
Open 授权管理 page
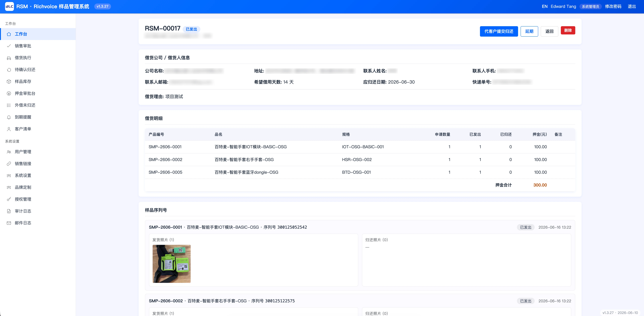tap(38, 199)
